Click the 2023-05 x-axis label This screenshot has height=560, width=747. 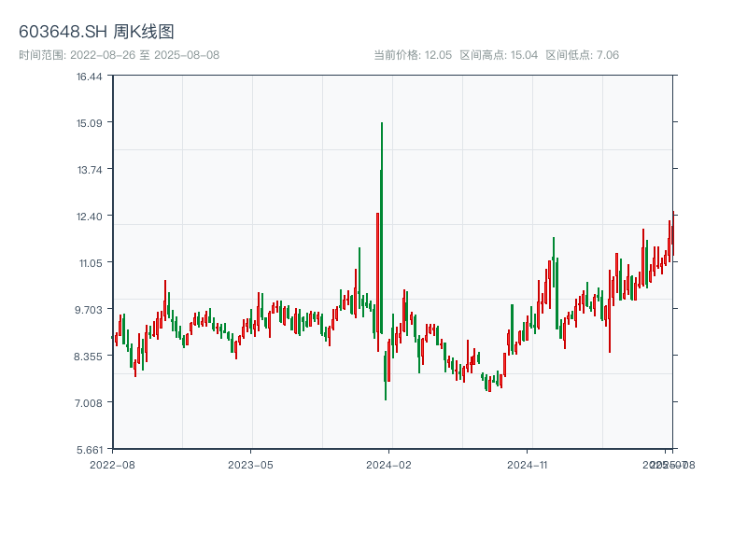[250, 465]
